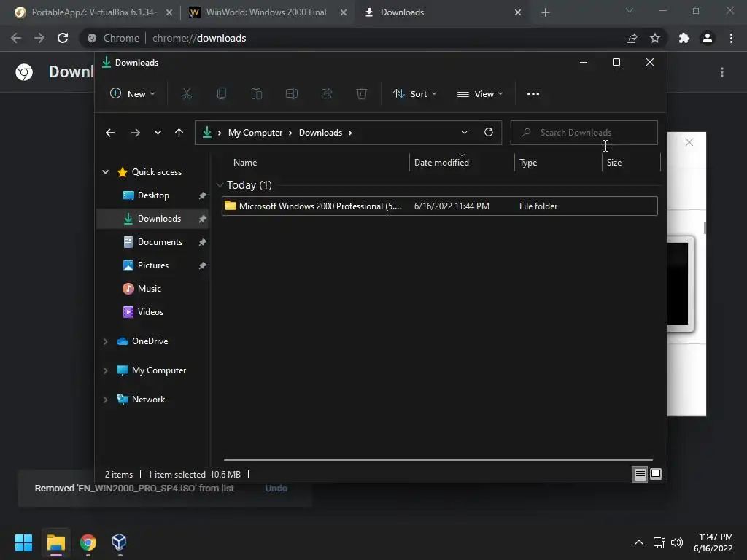Open Chrome three-dot menu
The height and width of the screenshot is (560, 747).
pyautogui.click(x=731, y=38)
